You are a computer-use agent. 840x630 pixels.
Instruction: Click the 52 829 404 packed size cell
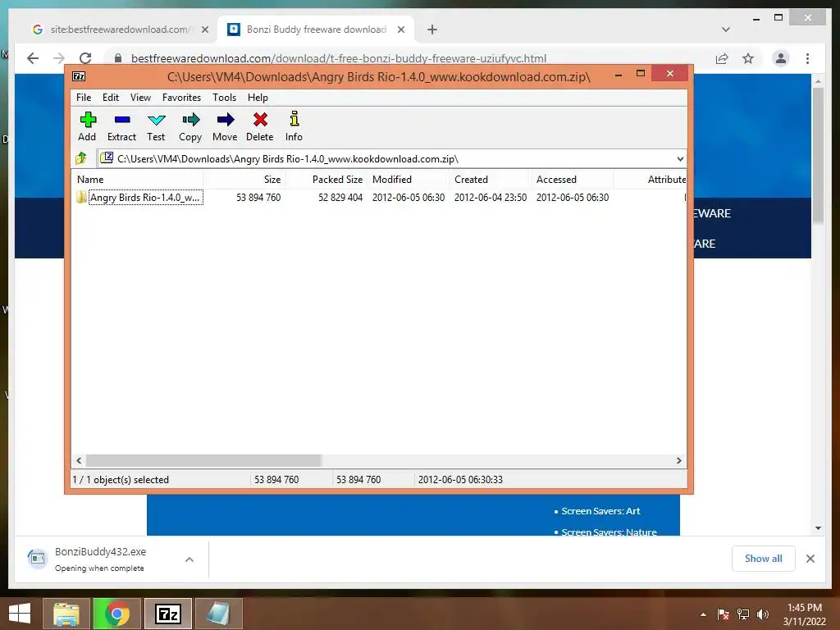click(340, 198)
